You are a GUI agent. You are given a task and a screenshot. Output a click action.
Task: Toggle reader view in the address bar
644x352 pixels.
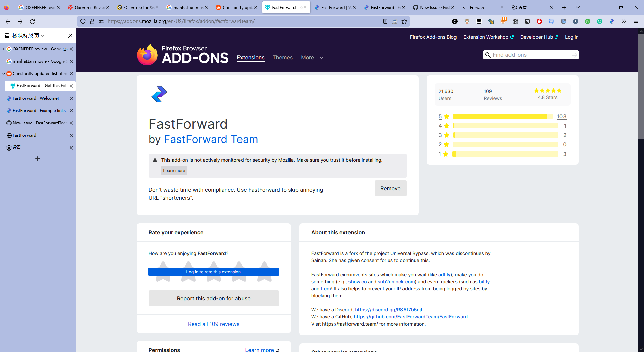point(385,21)
